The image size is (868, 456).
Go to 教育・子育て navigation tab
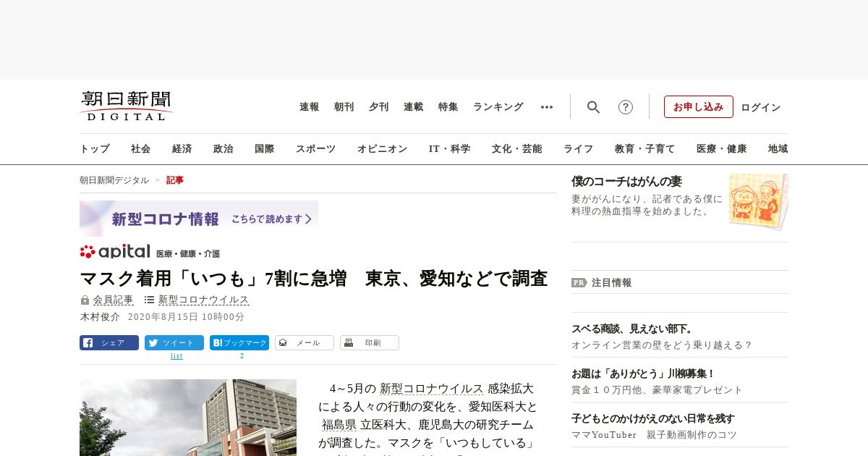click(645, 149)
